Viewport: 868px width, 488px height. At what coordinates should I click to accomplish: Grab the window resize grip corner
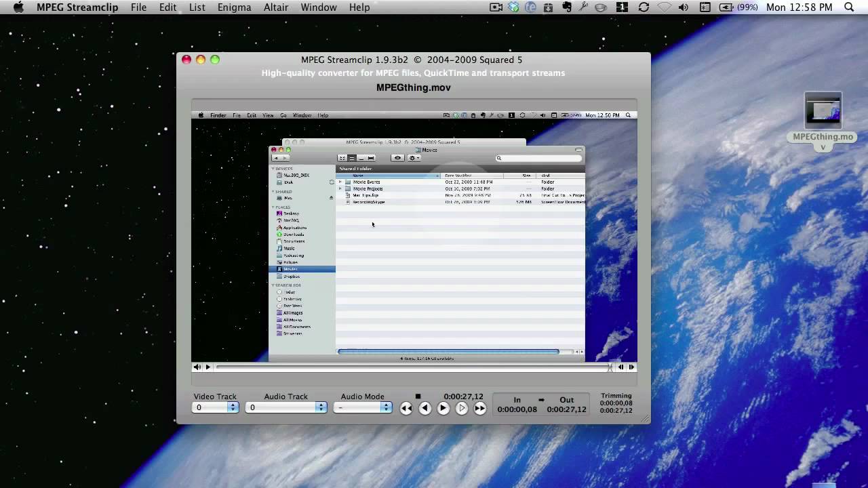point(645,418)
